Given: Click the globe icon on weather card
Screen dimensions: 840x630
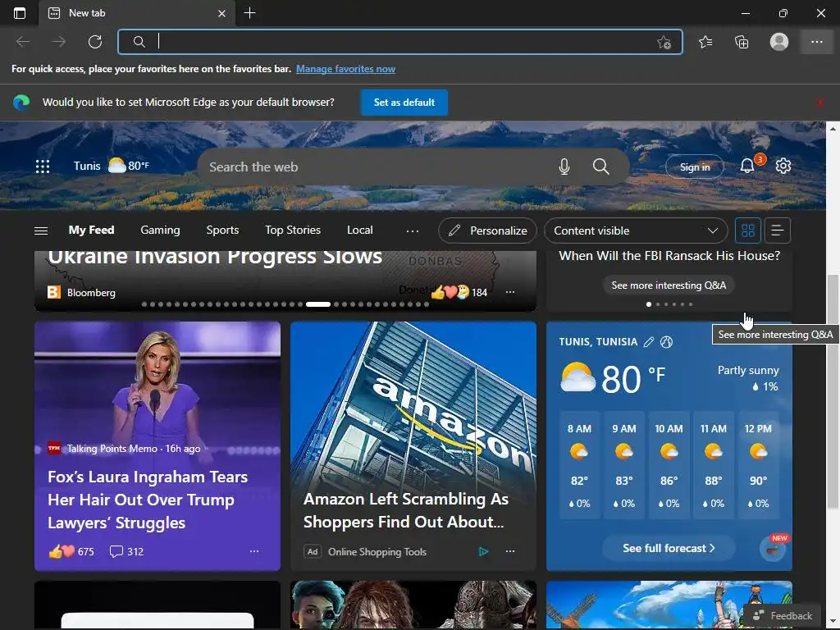Looking at the screenshot, I should tap(666, 342).
